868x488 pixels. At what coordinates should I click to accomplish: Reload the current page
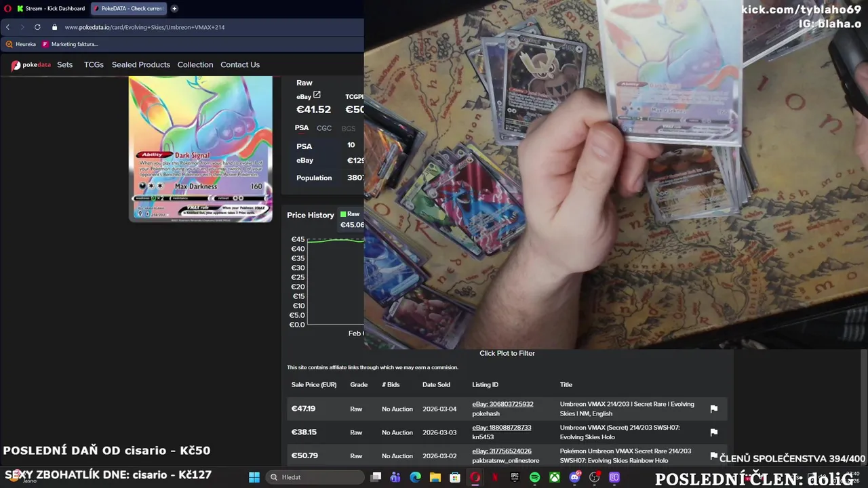tap(37, 27)
